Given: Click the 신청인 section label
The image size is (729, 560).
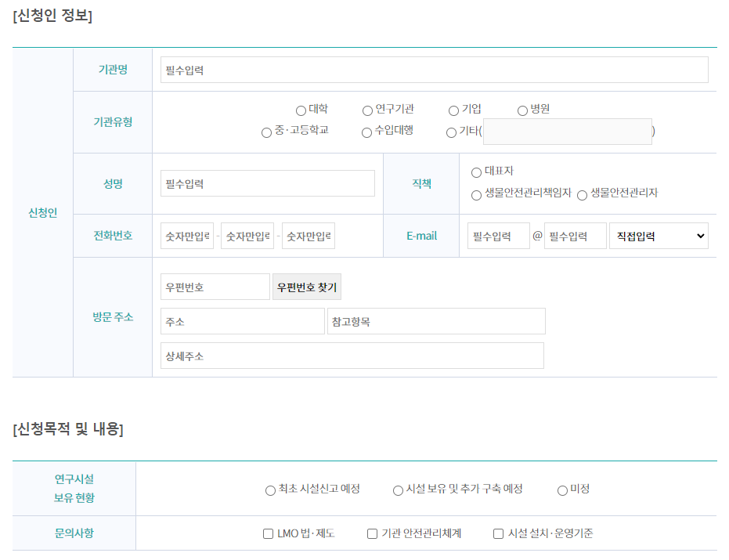Looking at the screenshot, I should [x=43, y=212].
